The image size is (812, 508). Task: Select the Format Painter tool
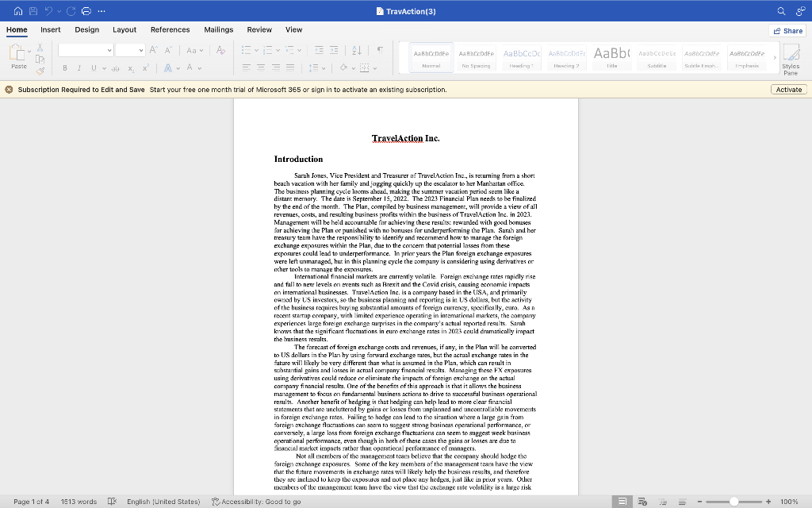[x=40, y=72]
